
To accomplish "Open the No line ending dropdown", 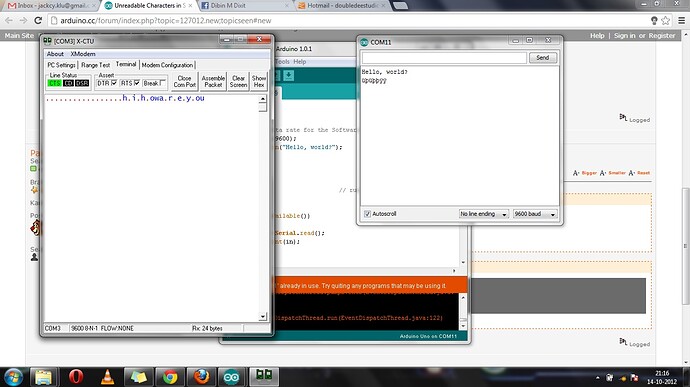I will tap(484, 214).
